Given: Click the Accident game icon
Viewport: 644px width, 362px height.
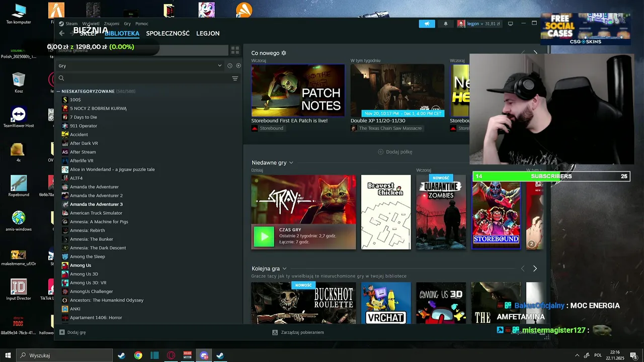Looking at the screenshot, I should click(65, 134).
